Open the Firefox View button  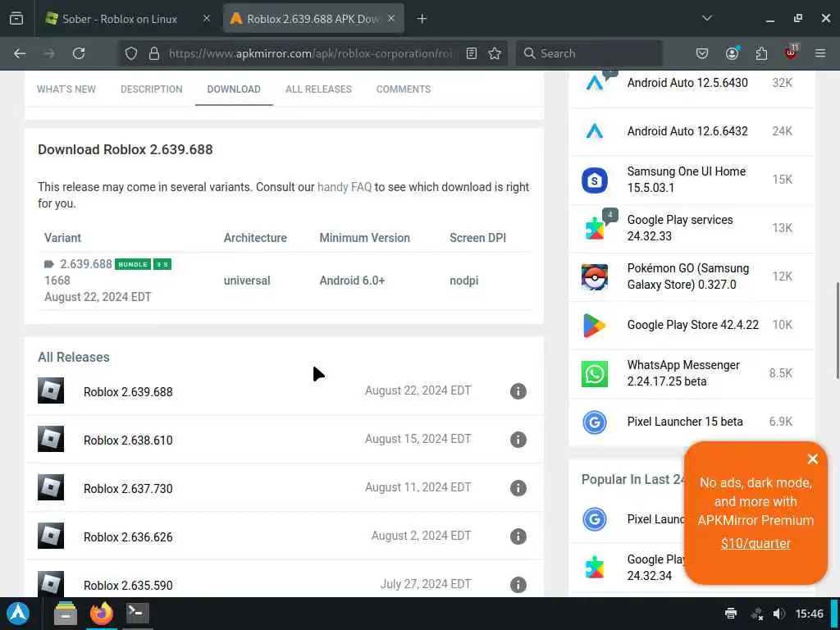tap(16, 19)
